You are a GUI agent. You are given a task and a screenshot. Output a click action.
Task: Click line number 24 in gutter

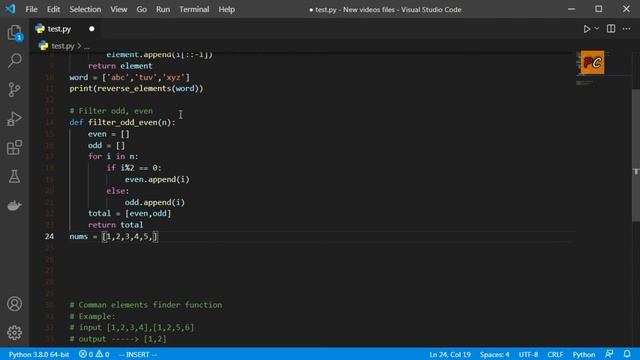pyautogui.click(x=49, y=236)
